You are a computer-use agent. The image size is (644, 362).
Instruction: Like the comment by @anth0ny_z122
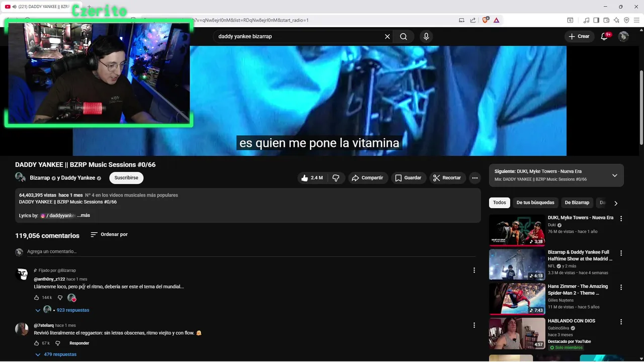coord(36,298)
